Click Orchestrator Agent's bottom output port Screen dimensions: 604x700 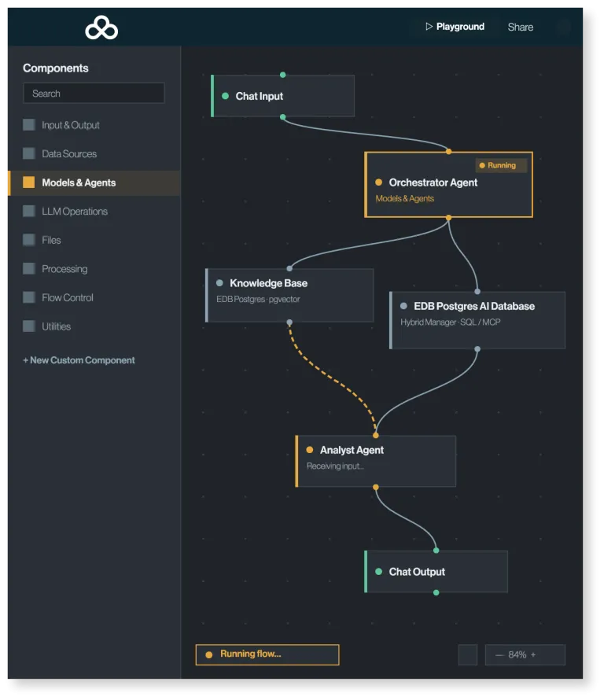pyautogui.click(x=448, y=218)
